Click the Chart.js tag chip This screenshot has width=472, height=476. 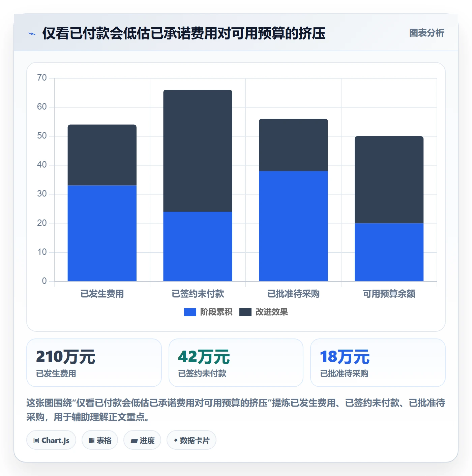[x=51, y=440]
